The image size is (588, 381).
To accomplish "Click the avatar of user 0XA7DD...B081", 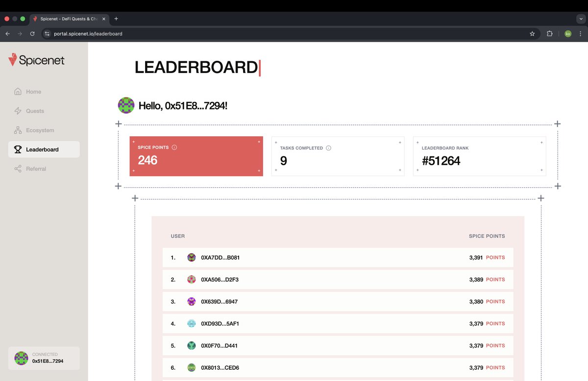I will click(192, 257).
